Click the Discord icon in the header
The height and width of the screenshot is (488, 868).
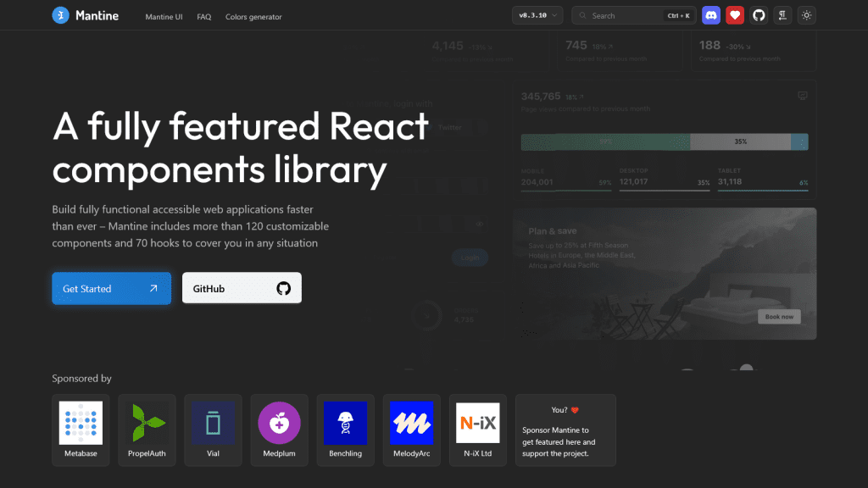pyautogui.click(x=711, y=14)
